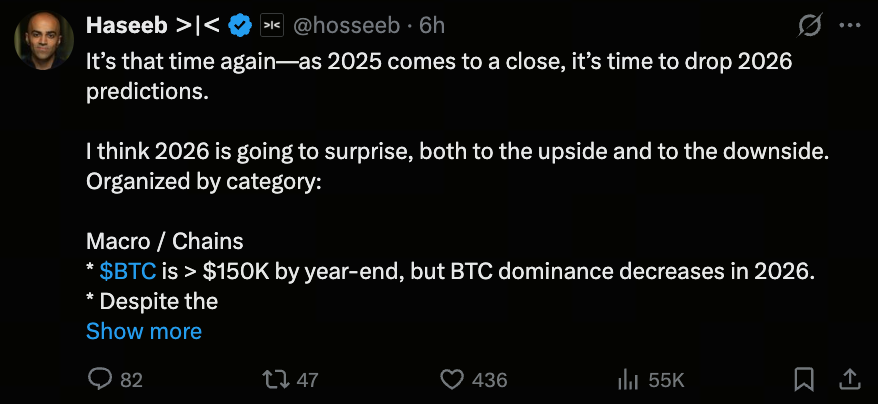Open the three-dot more options menu

click(849, 24)
